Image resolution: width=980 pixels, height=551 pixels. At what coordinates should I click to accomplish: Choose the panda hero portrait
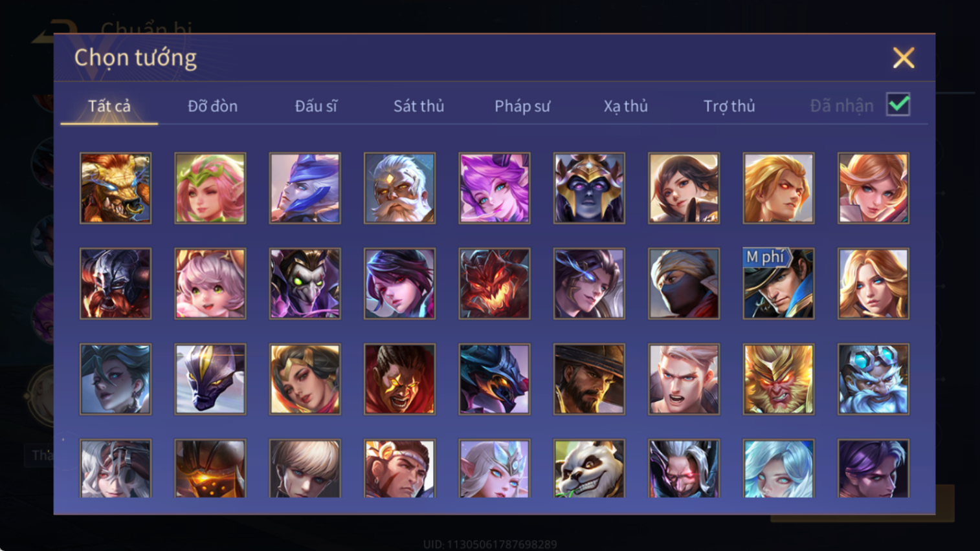point(589,468)
